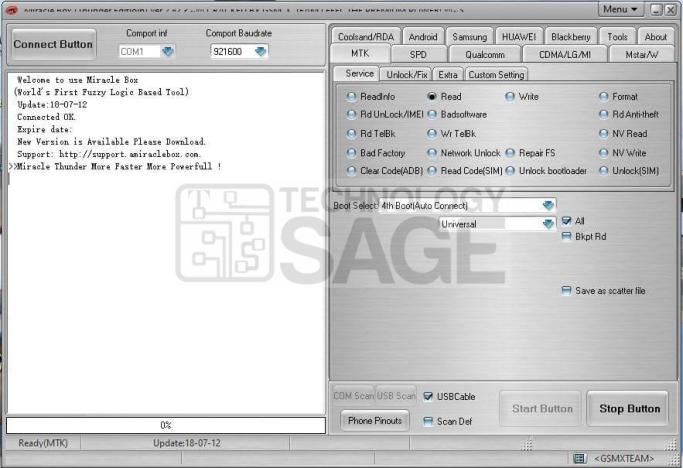
Task: Switch to the HUAWEI tab
Action: coord(518,37)
